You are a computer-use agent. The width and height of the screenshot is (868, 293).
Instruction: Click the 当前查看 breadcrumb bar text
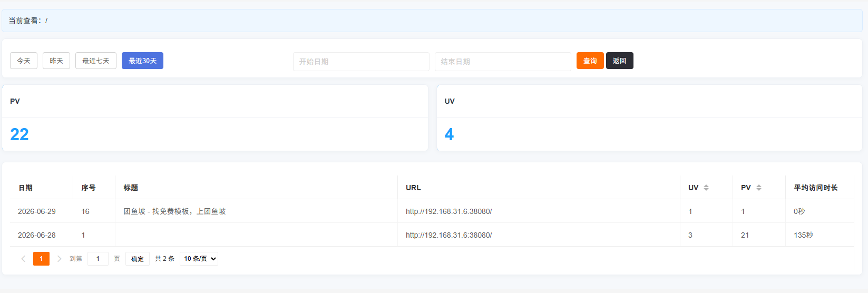tap(28, 21)
